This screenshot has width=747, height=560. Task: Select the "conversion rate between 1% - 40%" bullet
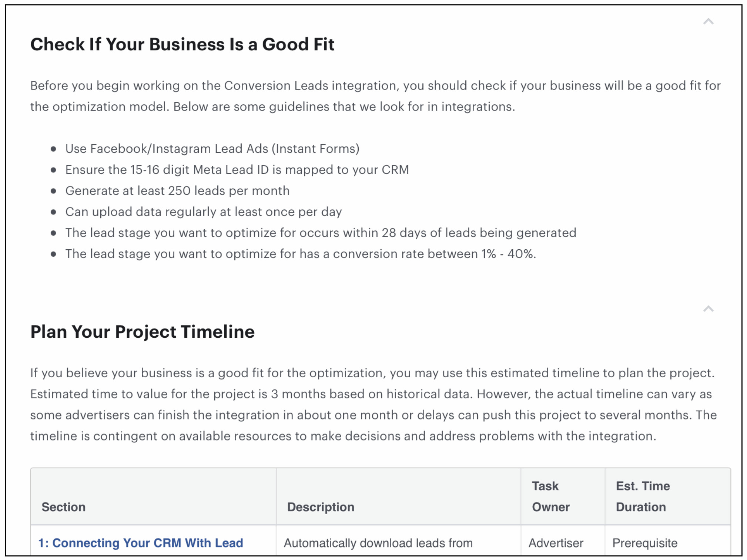click(301, 254)
